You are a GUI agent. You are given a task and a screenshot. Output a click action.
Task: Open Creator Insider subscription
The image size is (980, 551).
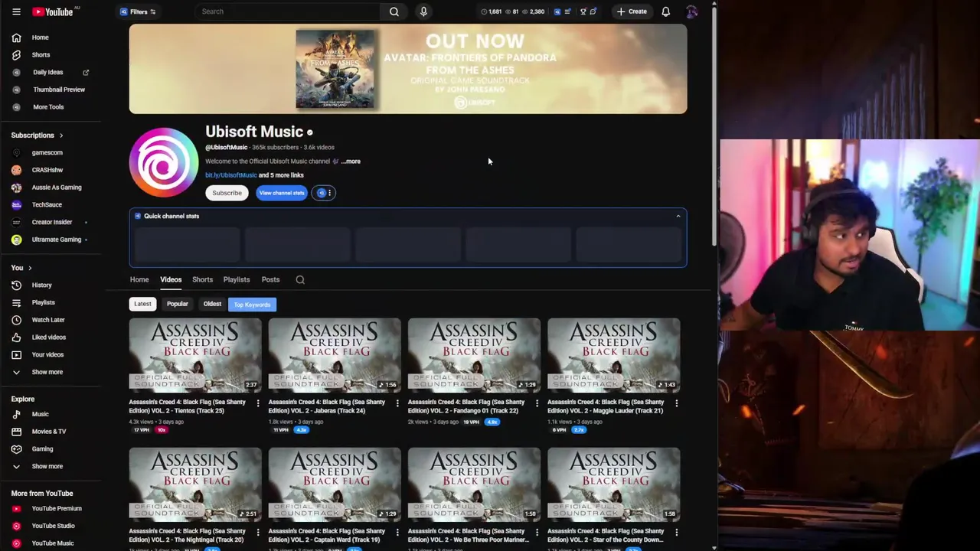pyautogui.click(x=51, y=222)
